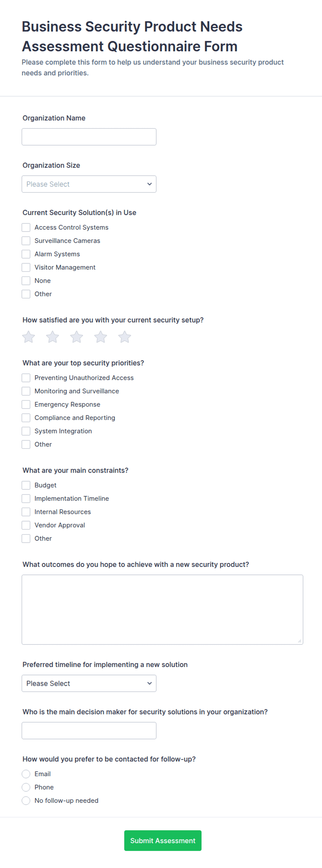Pick the fourth star rating
The image size is (322, 868).
(101, 337)
